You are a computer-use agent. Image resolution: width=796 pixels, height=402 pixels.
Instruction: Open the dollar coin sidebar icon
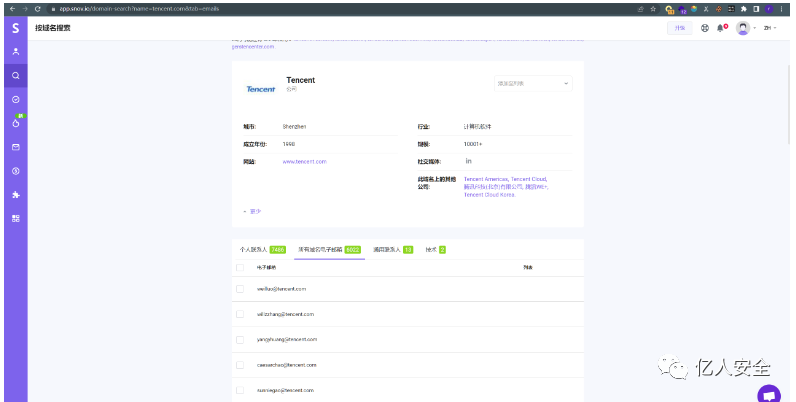tap(16, 171)
